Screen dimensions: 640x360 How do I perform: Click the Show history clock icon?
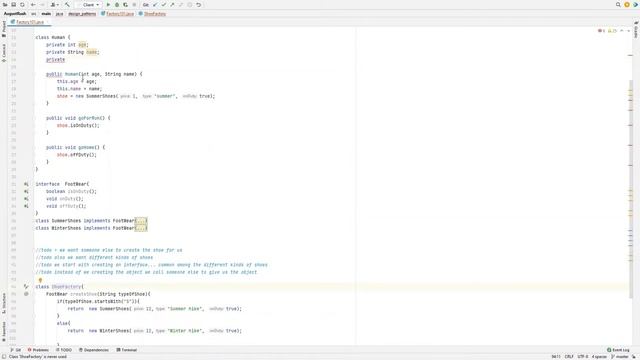pyautogui.click(x=190, y=4)
